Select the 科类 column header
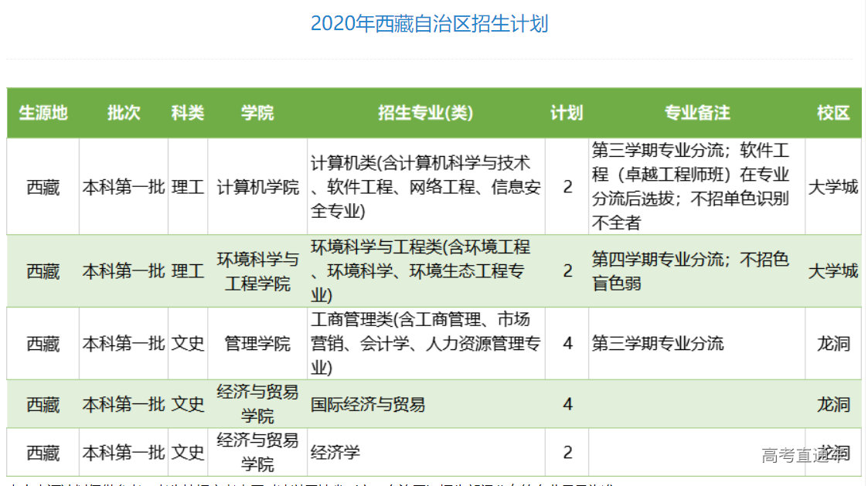Image resolution: width=868 pixels, height=486 pixels. click(x=188, y=113)
